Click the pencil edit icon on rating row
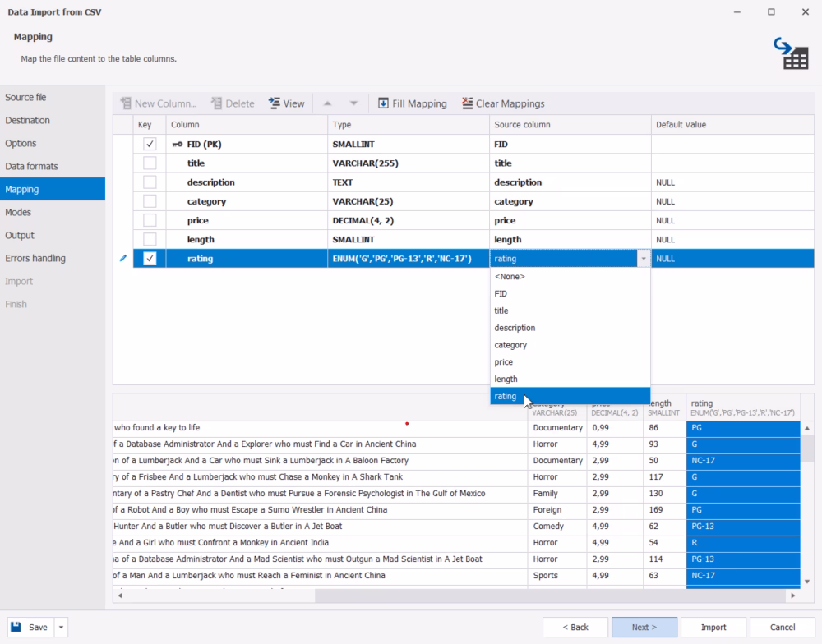Viewport: 822px width, 644px height. pyautogui.click(x=123, y=258)
